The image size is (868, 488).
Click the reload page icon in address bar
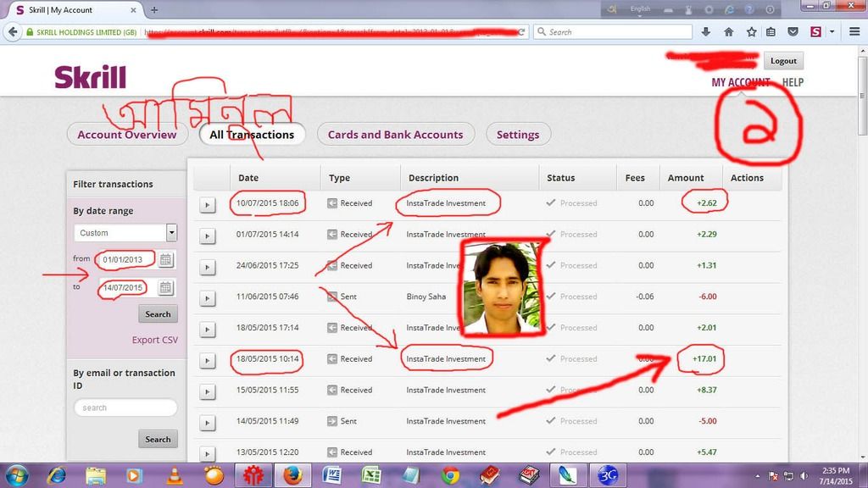[521, 32]
